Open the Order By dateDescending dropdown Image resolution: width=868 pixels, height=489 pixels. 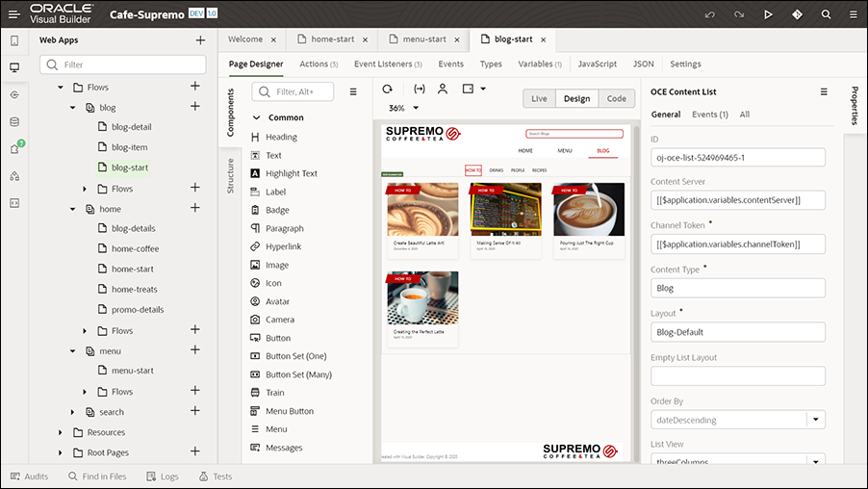tap(815, 420)
